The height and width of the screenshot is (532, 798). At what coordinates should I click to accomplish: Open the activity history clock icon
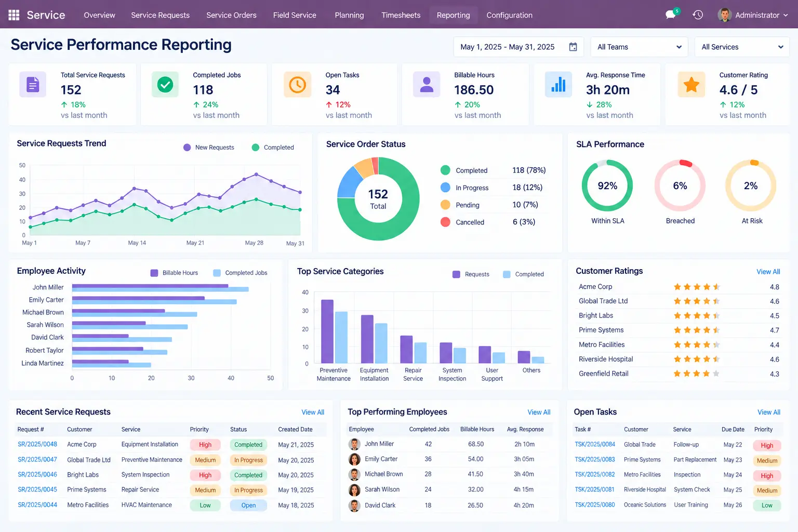tap(698, 15)
